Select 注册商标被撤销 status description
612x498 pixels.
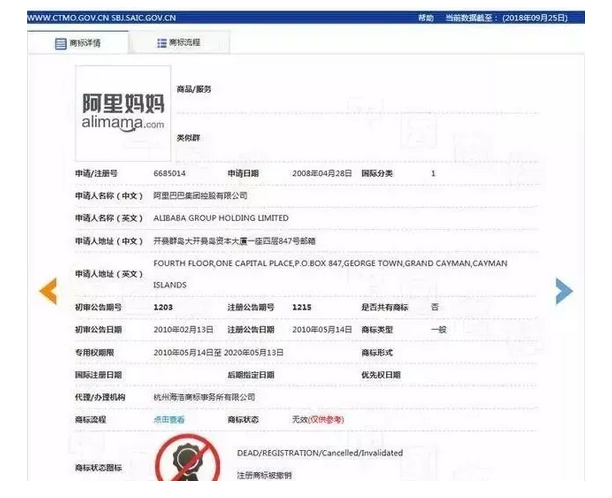point(264,475)
